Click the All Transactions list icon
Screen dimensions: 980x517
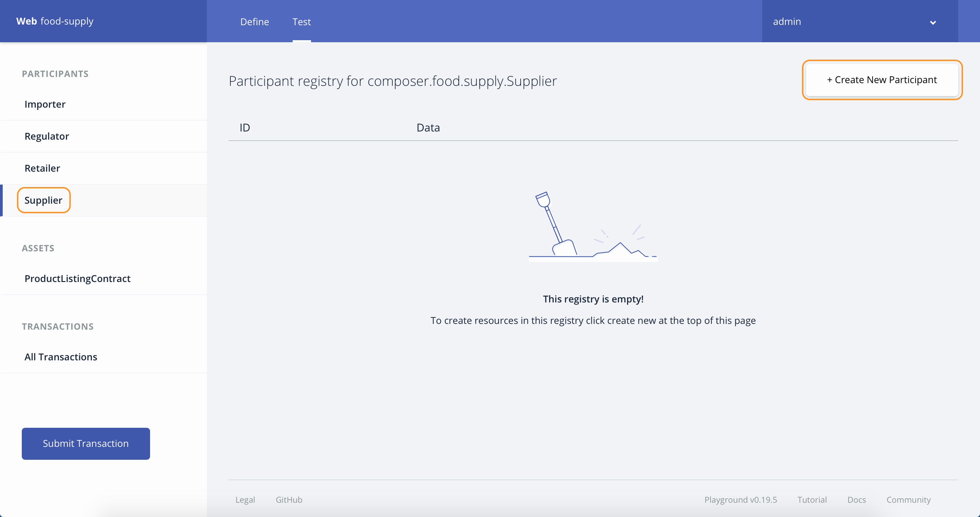pos(61,357)
